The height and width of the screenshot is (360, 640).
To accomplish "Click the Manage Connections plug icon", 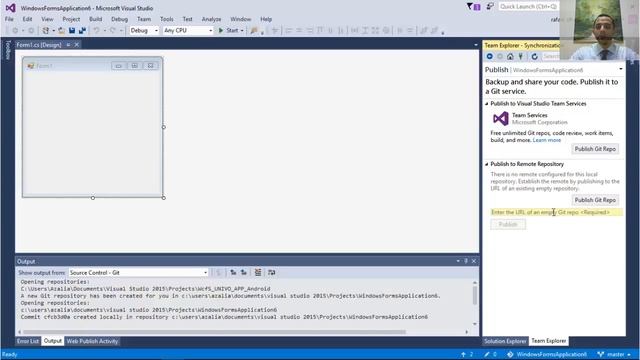I will 520,56.
